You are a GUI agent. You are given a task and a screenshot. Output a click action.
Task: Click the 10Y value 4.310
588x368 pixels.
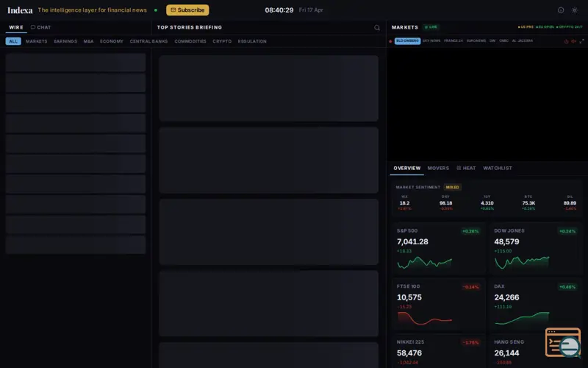click(487, 203)
